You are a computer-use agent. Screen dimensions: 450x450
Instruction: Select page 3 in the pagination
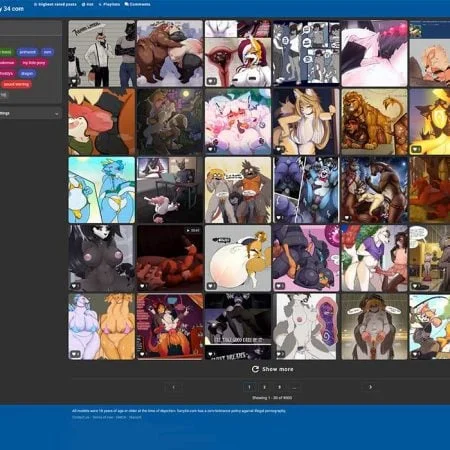click(279, 387)
